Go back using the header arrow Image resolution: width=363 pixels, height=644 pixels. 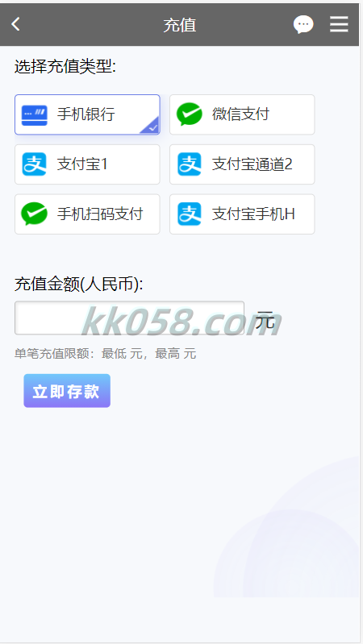click(15, 25)
